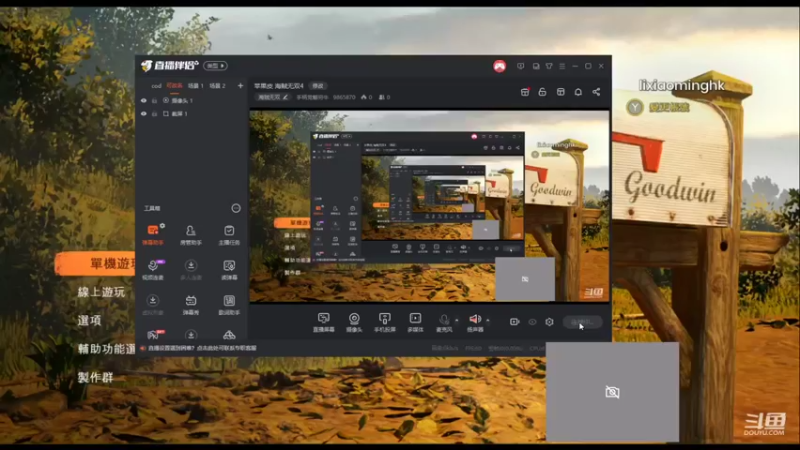
Task: Open the 视频连麦 video link tool
Action: [x=153, y=270]
